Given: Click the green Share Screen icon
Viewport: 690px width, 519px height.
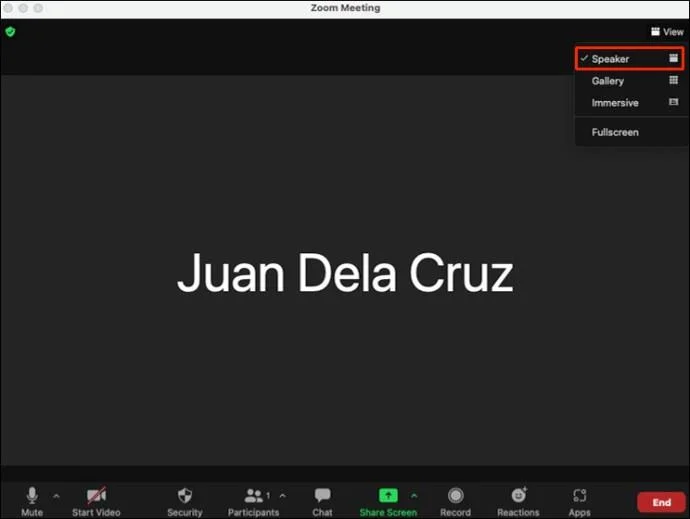Looking at the screenshot, I should tap(388, 495).
